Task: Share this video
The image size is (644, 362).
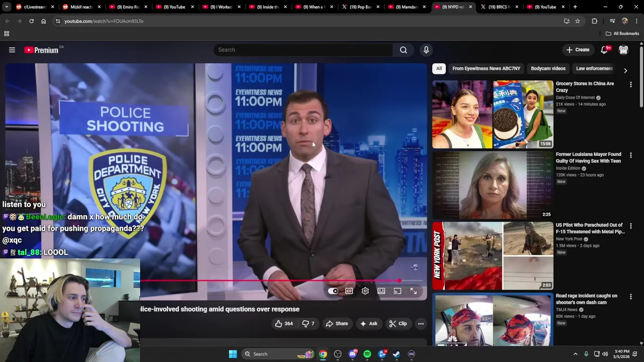Action: point(337,324)
